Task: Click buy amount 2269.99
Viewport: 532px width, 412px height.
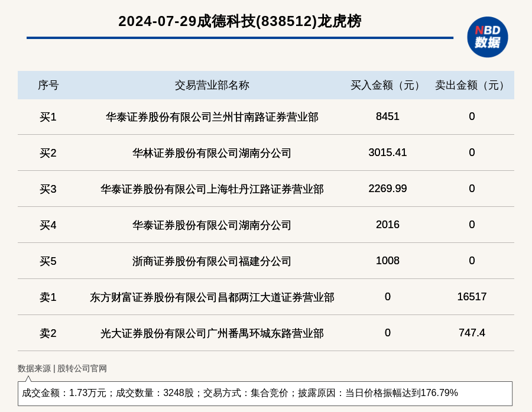Action: coord(387,189)
